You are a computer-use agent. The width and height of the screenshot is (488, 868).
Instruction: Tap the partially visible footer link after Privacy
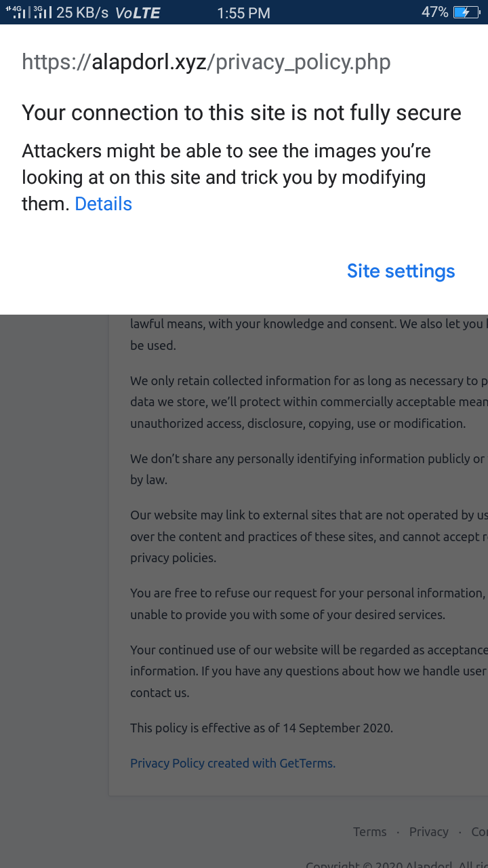tap(479, 831)
